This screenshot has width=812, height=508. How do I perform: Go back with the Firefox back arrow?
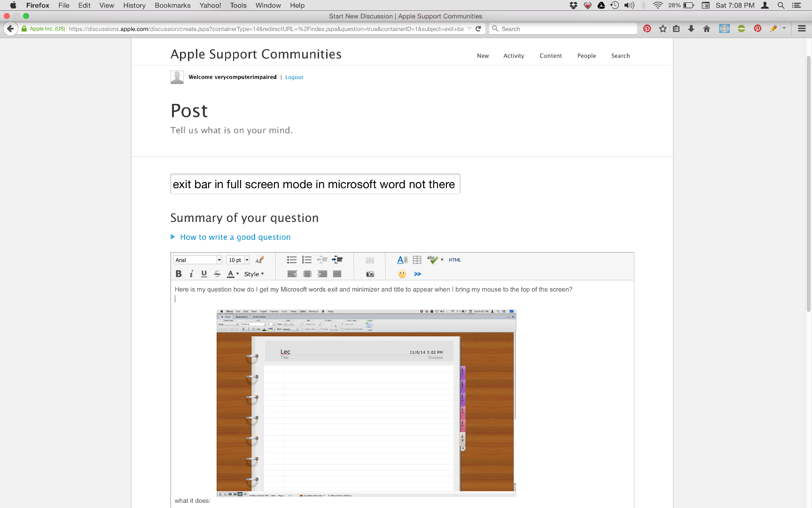[x=10, y=29]
